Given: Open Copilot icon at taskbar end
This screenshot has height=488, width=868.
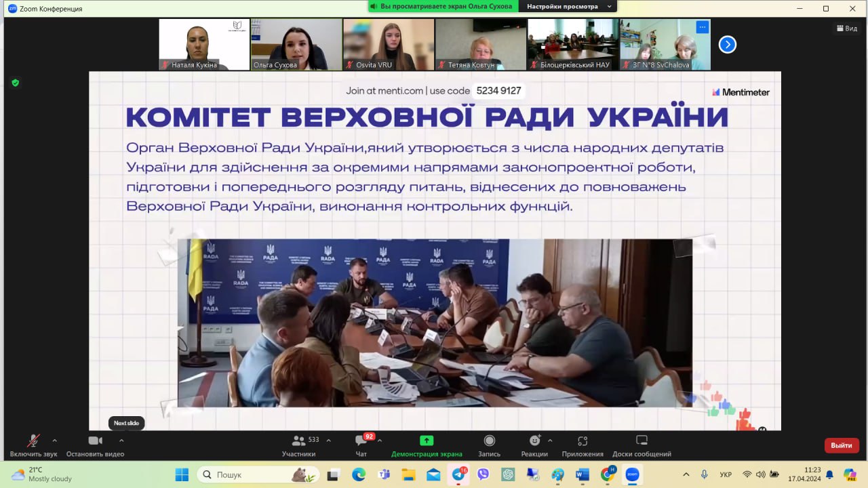Looking at the screenshot, I should point(850,474).
